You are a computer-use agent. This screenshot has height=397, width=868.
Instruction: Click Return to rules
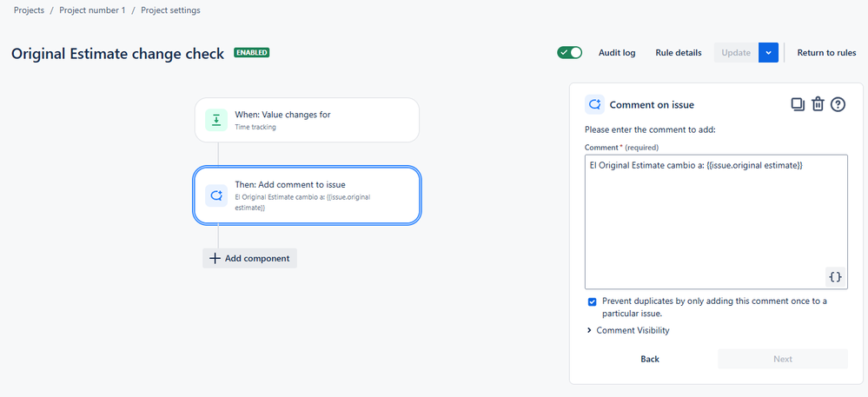click(x=826, y=53)
